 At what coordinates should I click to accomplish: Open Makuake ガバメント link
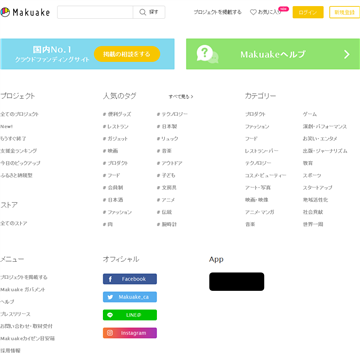point(23,290)
